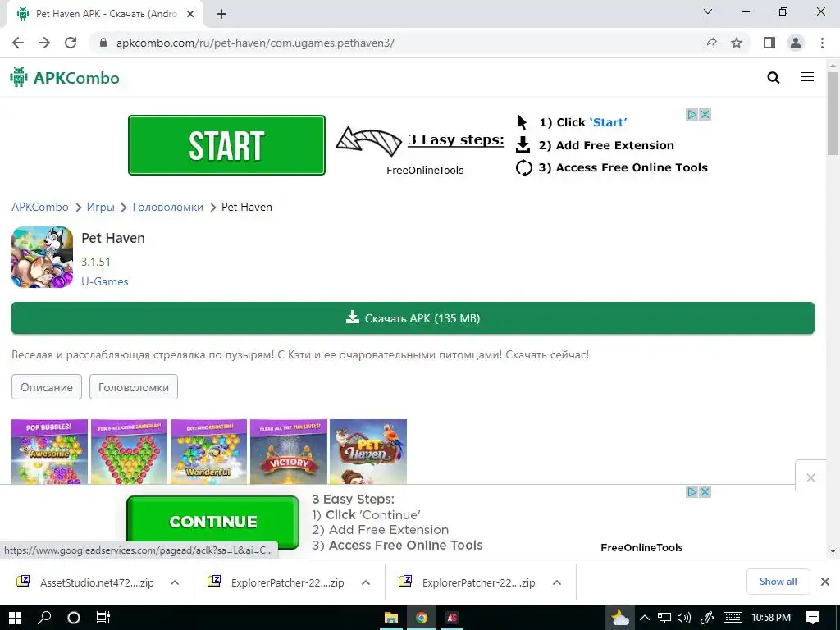
Task: Open the first ExplorerPatcher zip download
Action: tap(277, 582)
